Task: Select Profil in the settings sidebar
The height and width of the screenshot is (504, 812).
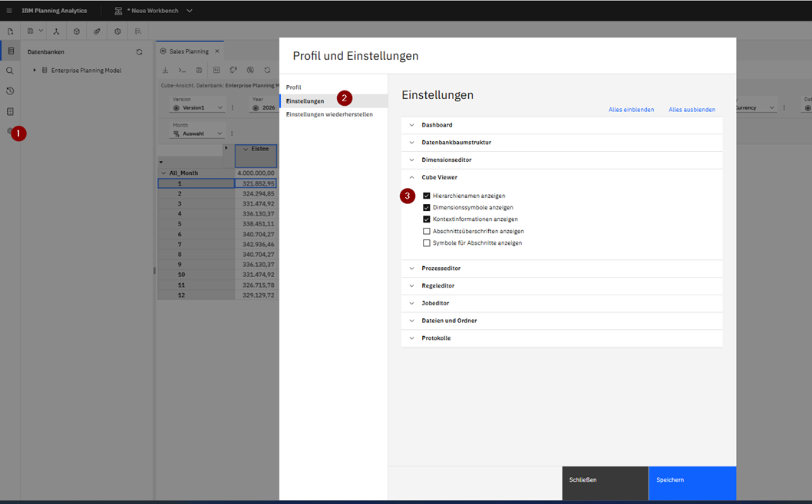Action: (x=294, y=87)
